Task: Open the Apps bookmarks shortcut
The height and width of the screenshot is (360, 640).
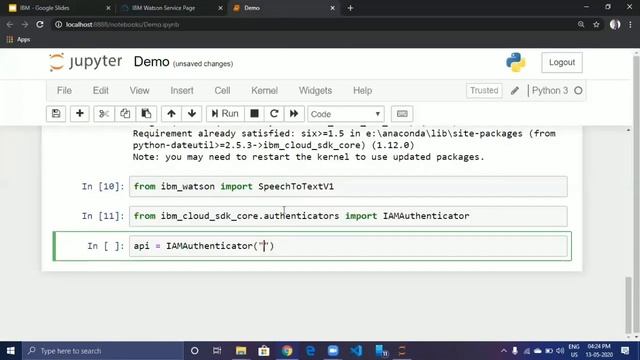Action: (x=18, y=40)
